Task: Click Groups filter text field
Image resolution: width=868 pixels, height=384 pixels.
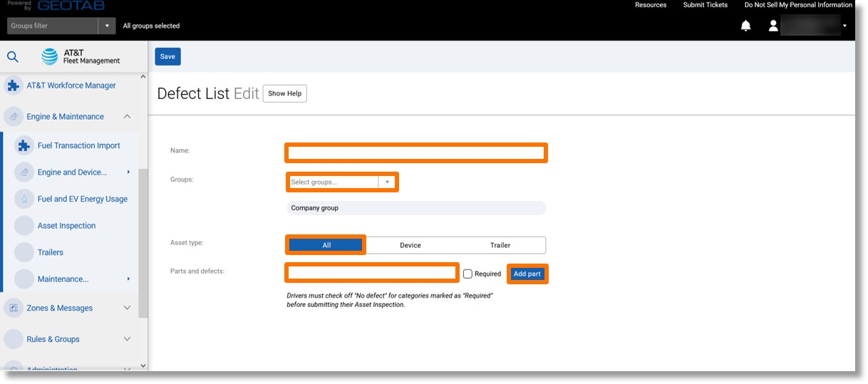Action: 53,26
